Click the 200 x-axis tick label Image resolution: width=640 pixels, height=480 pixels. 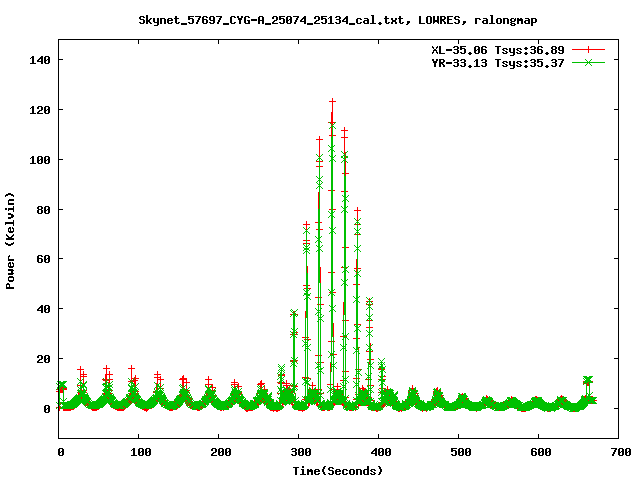click(x=221, y=452)
